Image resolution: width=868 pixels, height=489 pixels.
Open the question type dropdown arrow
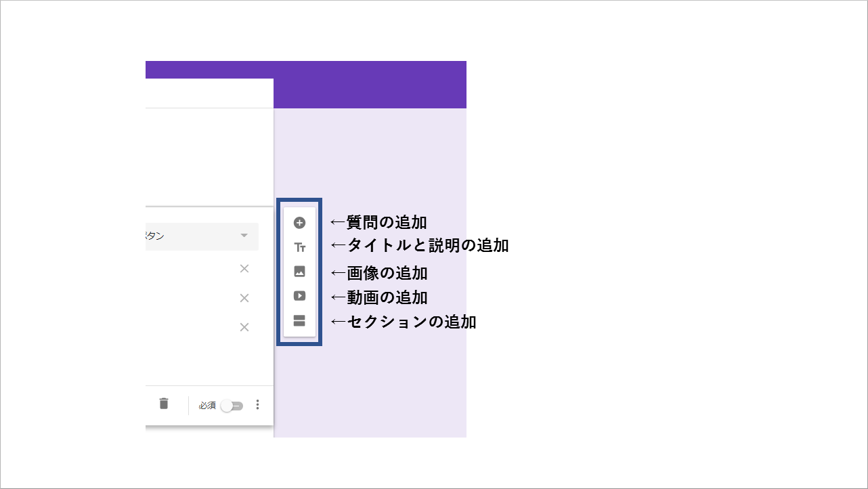pos(245,236)
